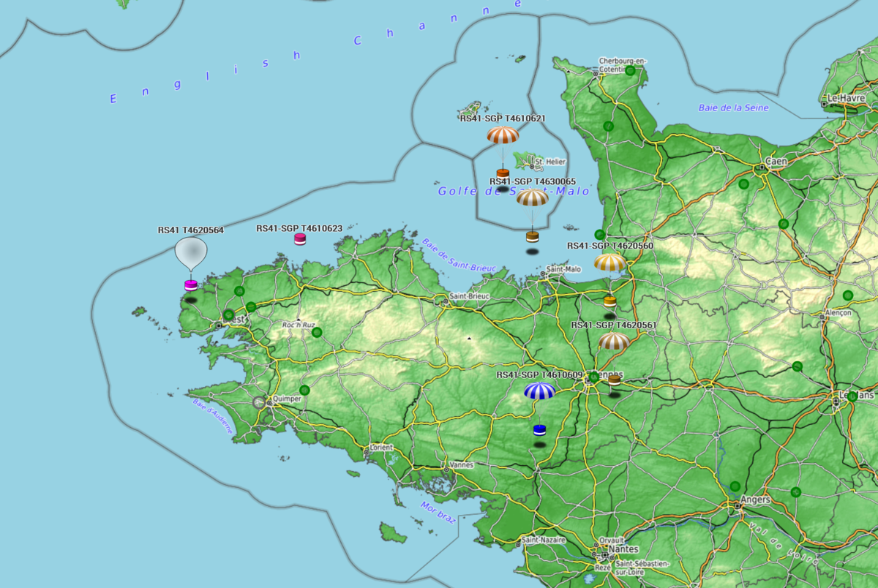The width and height of the screenshot is (878, 588).
Task: Select the green station circle at Brest
Action: pyautogui.click(x=229, y=315)
